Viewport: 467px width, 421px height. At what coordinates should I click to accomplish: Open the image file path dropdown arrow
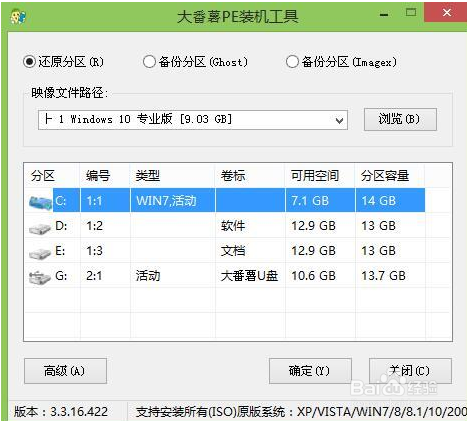(x=339, y=120)
